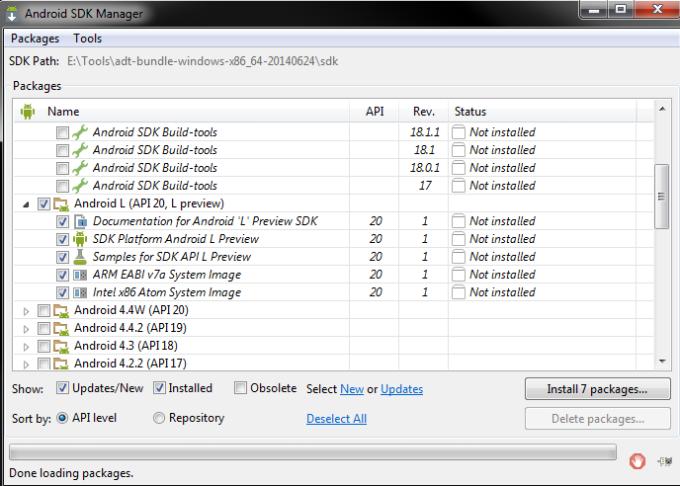Screen dimensions: 680x486
Task: Open the Tools menu
Action: pos(88,39)
